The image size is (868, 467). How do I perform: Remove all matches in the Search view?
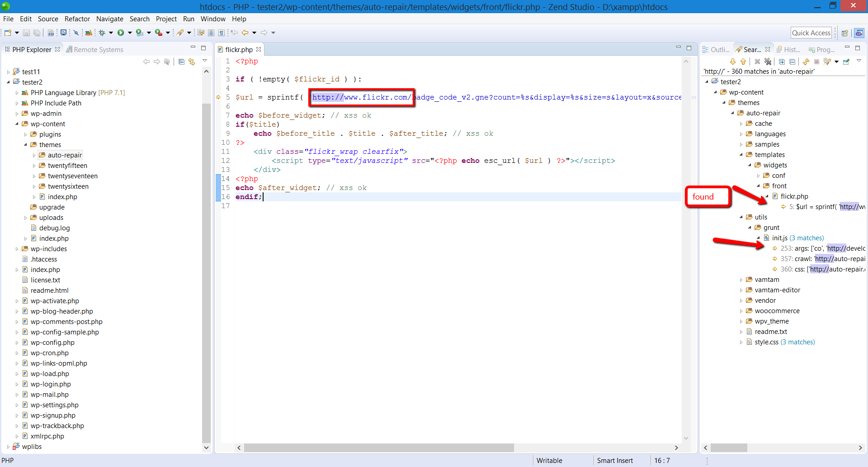pos(768,62)
